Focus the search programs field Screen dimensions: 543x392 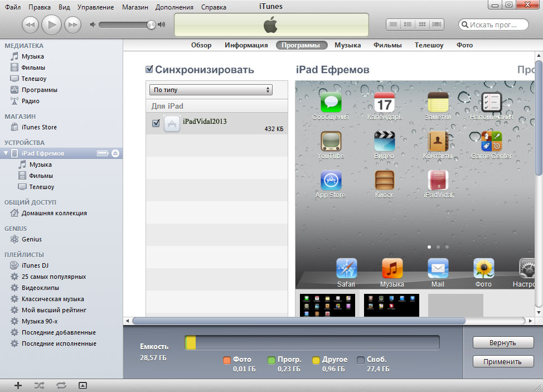tap(493, 25)
